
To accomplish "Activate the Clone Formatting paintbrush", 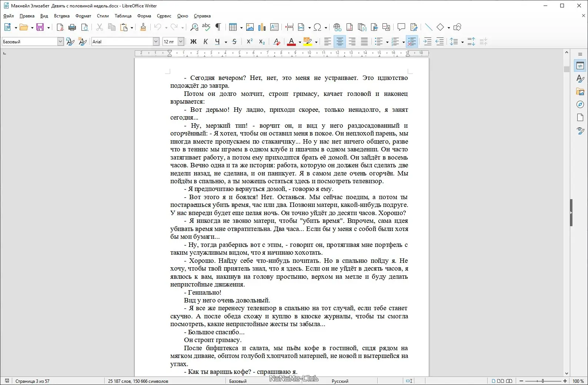I will coord(143,27).
